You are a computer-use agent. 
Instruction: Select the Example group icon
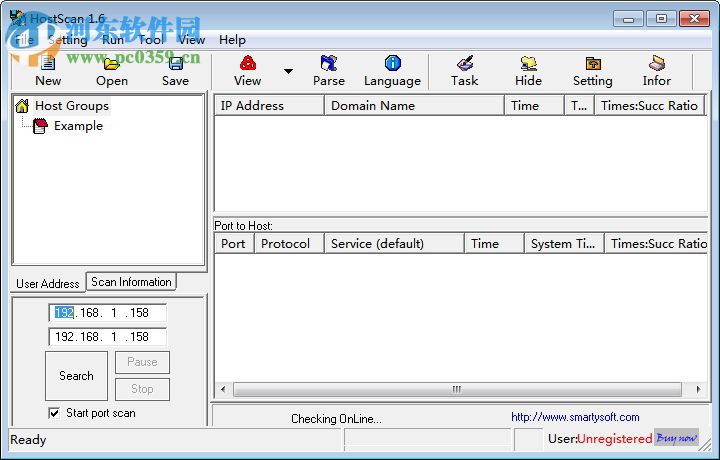coord(40,126)
